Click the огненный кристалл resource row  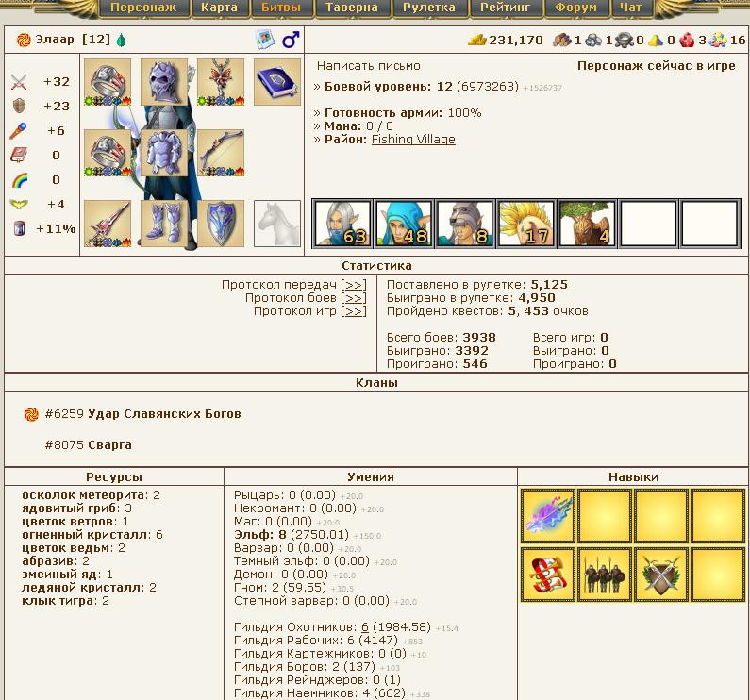92,535
